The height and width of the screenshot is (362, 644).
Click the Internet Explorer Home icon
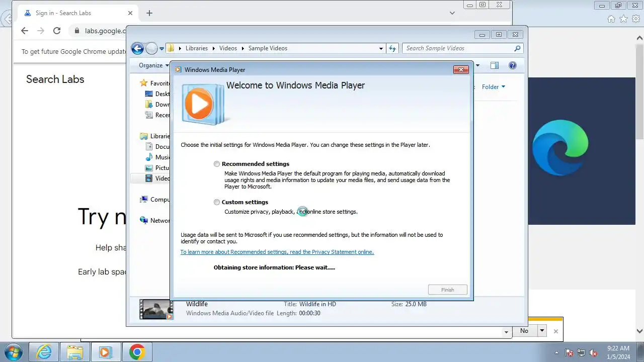pyautogui.click(x=611, y=19)
